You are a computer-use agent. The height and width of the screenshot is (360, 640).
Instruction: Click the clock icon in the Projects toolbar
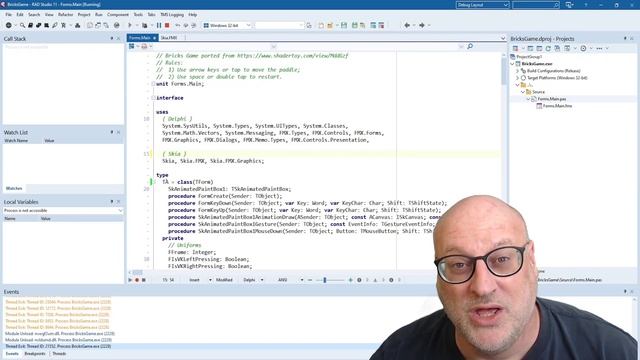coord(583,48)
